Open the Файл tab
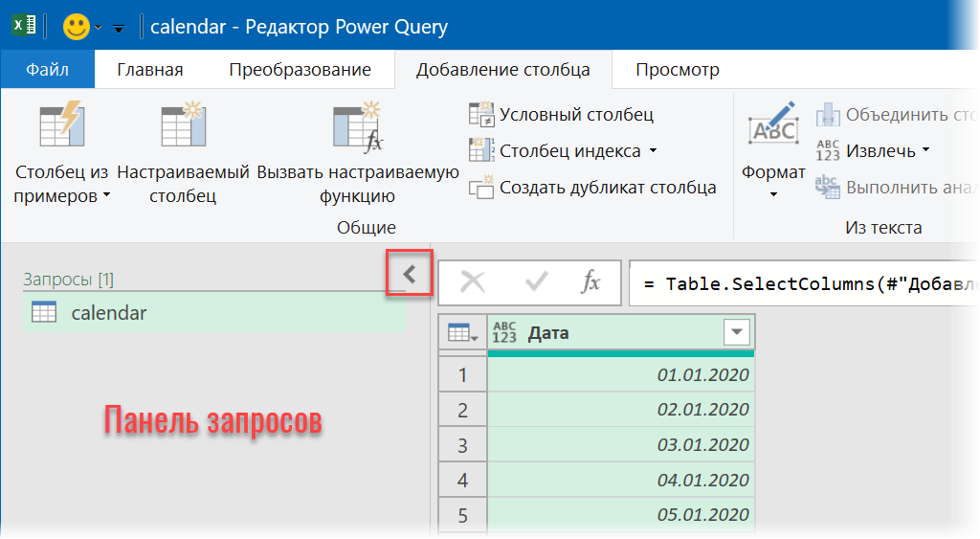 coord(48,69)
